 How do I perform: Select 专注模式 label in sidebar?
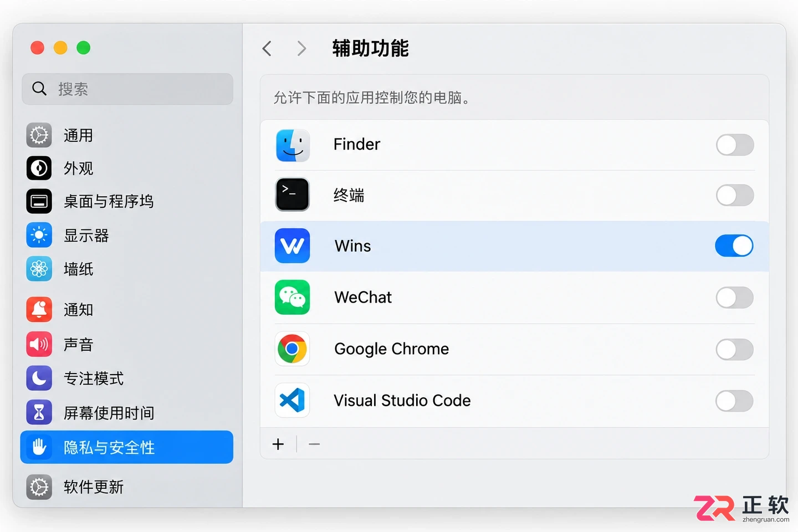tap(94, 378)
